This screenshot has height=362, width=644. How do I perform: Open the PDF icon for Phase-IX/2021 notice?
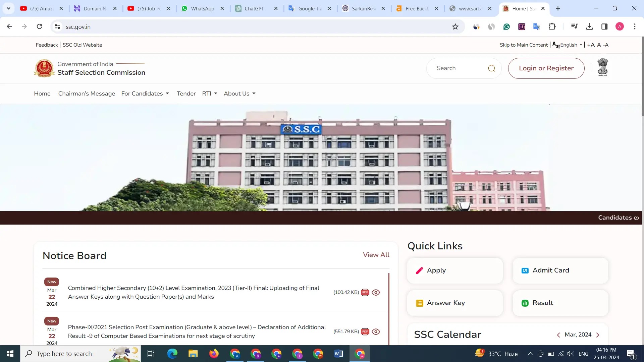click(365, 331)
